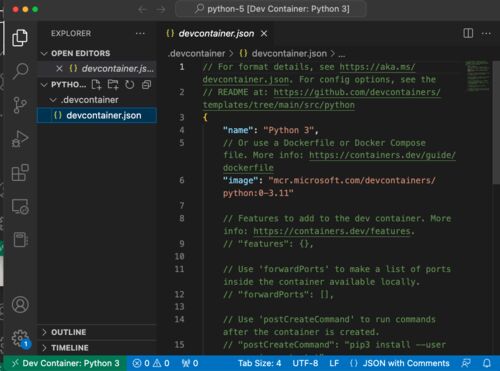Image resolution: width=500 pixels, height=371 pixels.
Task: Collapse all folders in explorer
Action: coord(146,85)
